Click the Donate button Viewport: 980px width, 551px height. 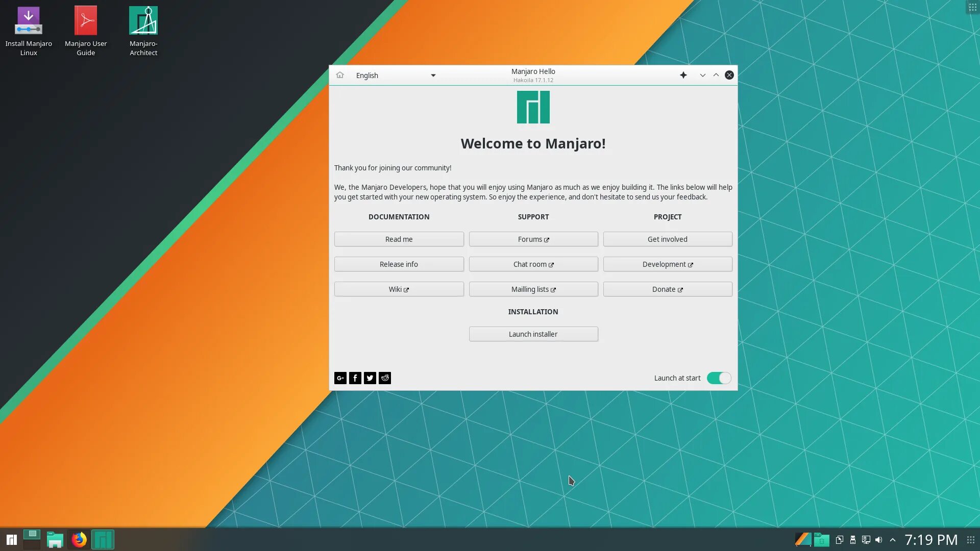[x=668, y=289]
